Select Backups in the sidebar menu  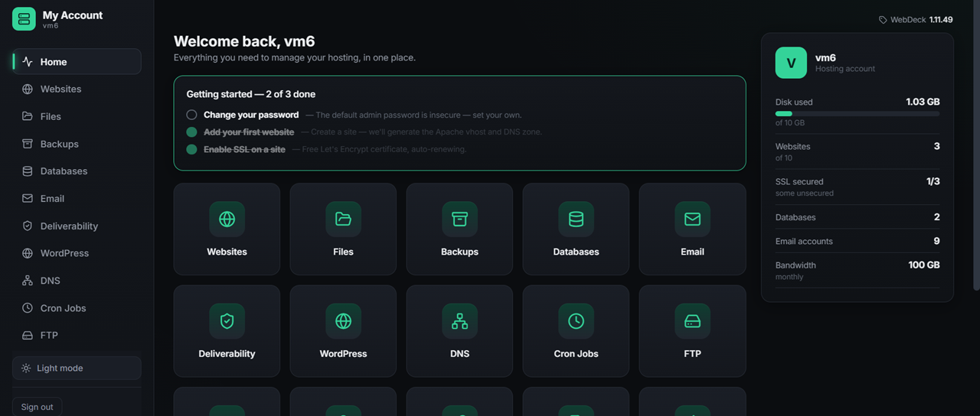pyautogui.click(x=77, y=144)
